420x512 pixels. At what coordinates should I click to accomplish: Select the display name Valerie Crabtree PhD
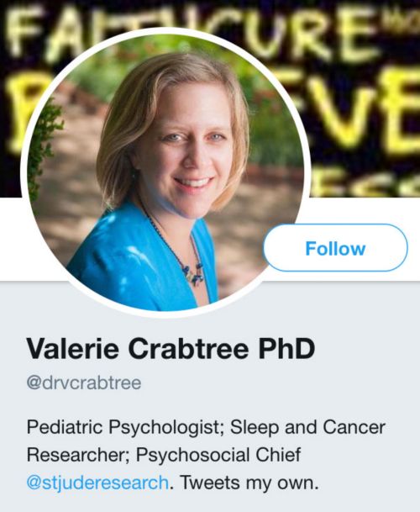coord(171,348)
